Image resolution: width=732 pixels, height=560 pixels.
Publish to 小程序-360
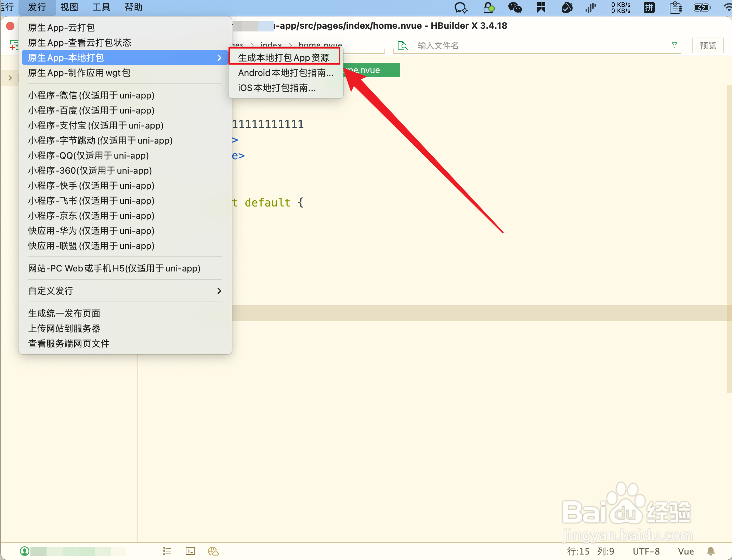pyautogui.click(x=125, y=170)
